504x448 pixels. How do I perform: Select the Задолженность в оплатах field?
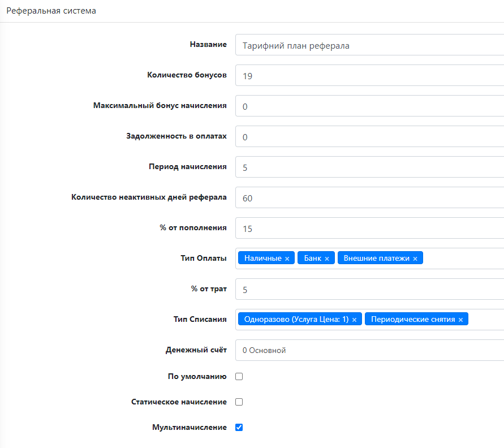pos(369,137)
